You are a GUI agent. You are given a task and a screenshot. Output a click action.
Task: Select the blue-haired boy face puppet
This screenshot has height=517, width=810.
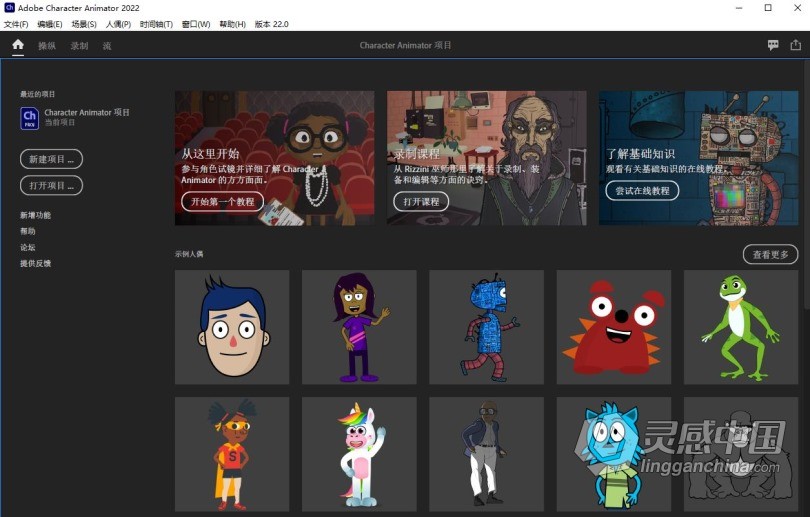pyautogui.click(x=232, y=327)
